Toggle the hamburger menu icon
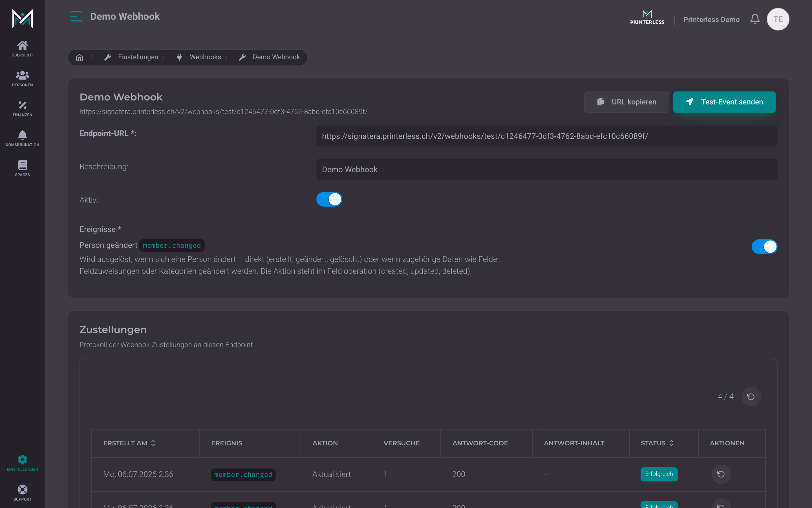Image resolution: width=812 pixels, height=508 pixels. click(x=76, y=16)
